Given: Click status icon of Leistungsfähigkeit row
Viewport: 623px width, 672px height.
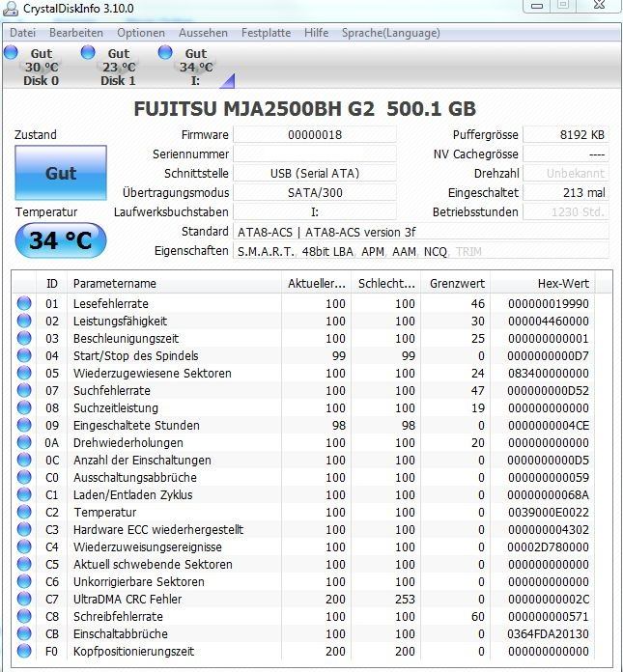Looking at the screenshot, I should click(x=24, y=321).
